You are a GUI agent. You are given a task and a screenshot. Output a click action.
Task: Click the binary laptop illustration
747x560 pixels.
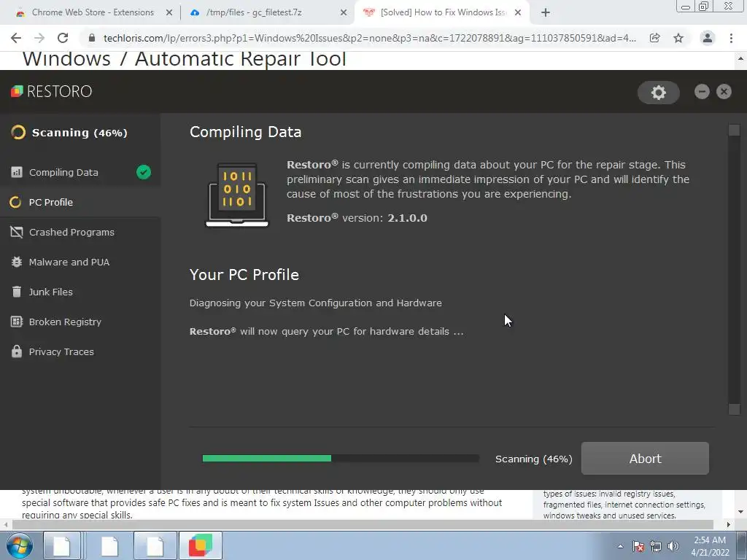click(237, 195)
